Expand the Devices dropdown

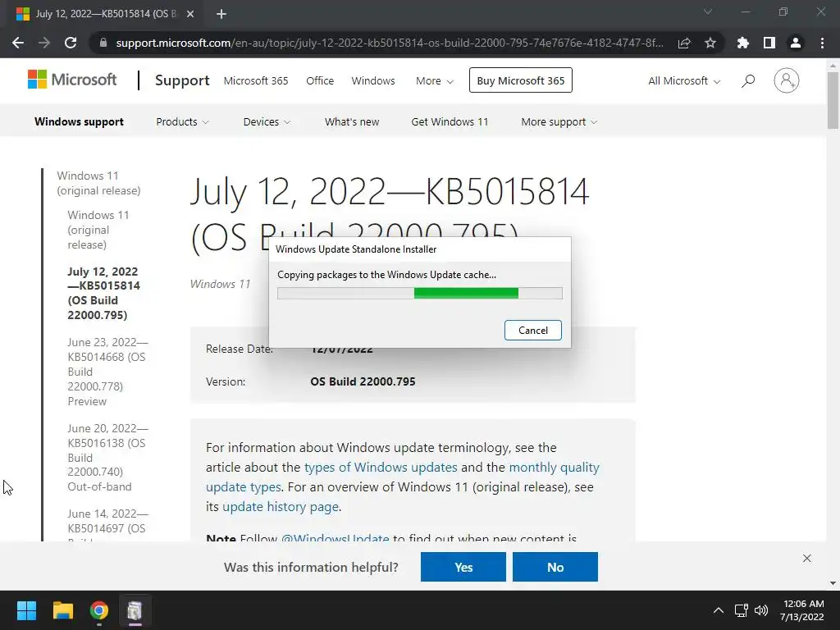click(x=267, y=122)
